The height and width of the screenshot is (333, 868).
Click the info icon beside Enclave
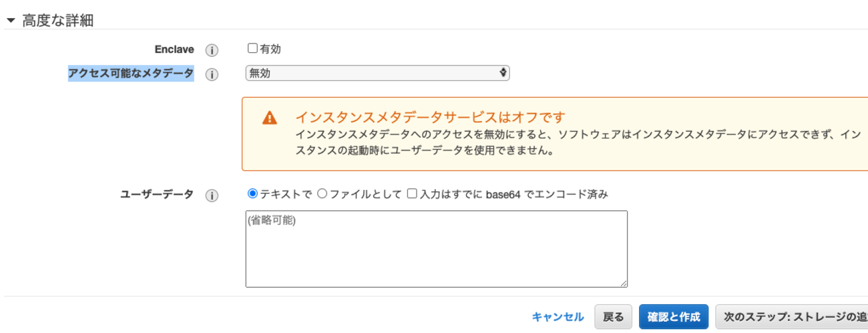pos(212,50)
